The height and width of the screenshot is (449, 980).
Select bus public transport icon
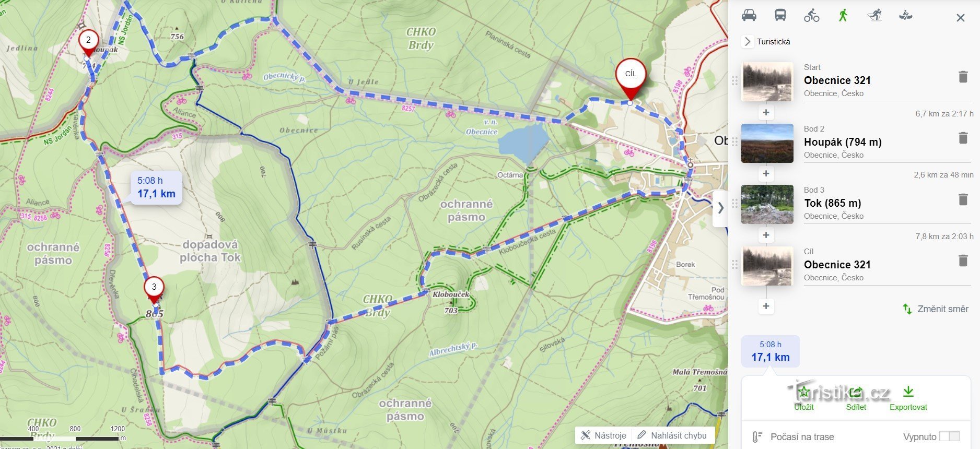pos(780,15)
